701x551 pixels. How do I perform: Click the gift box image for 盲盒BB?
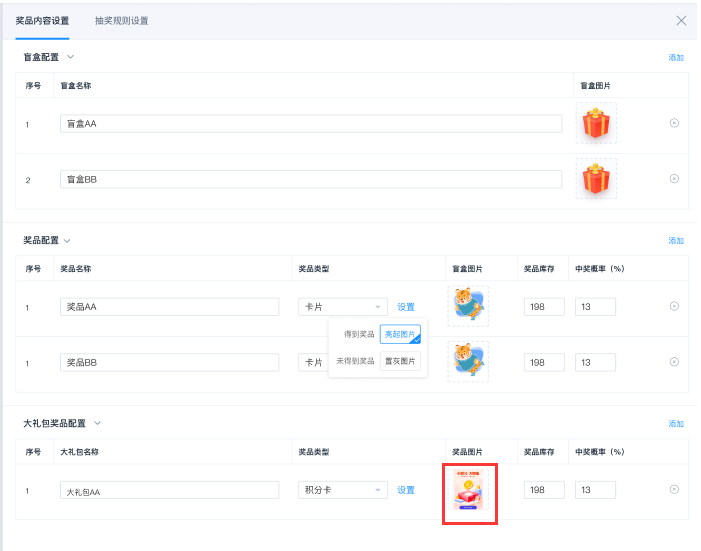[596, 179]
